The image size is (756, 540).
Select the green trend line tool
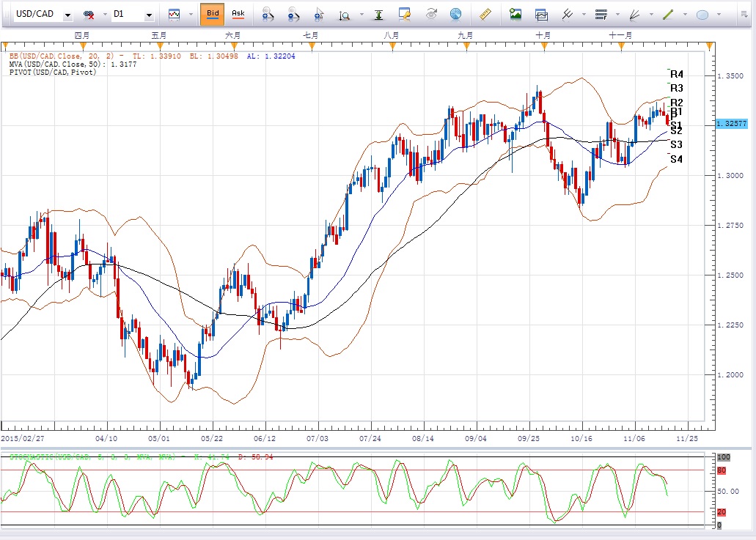coord(668,14)
